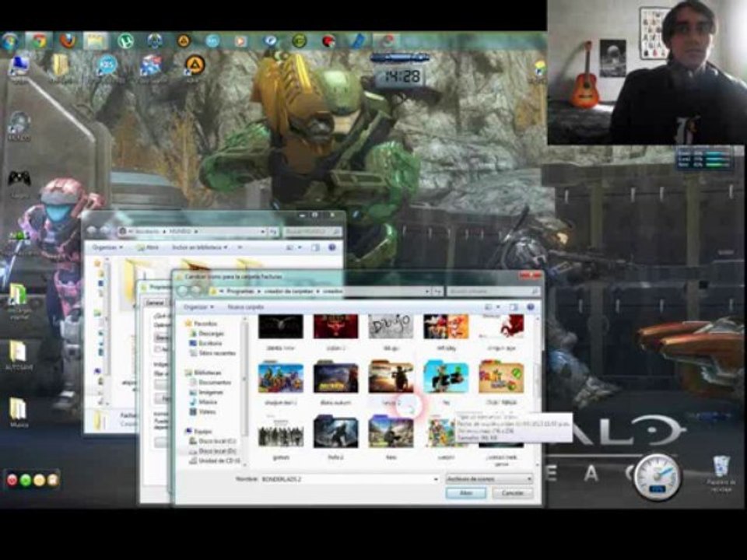Click the search box in the icon dialog

493,291
